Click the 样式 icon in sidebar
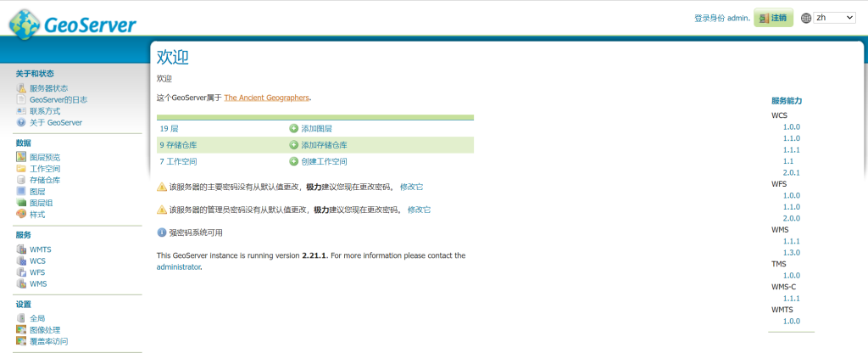Viewport: 868px width, 353px height. click(21, 215)
